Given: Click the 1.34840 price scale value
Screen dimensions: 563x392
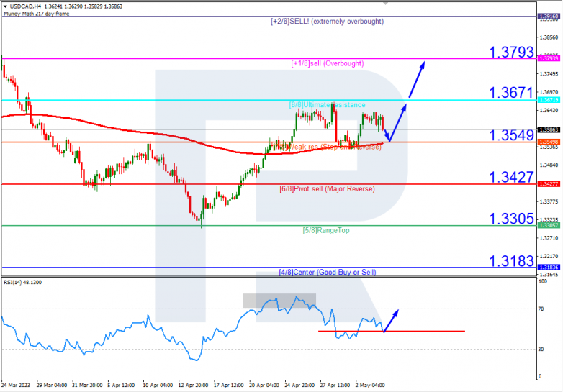Looking at the screenshot, I should [549, 165].
